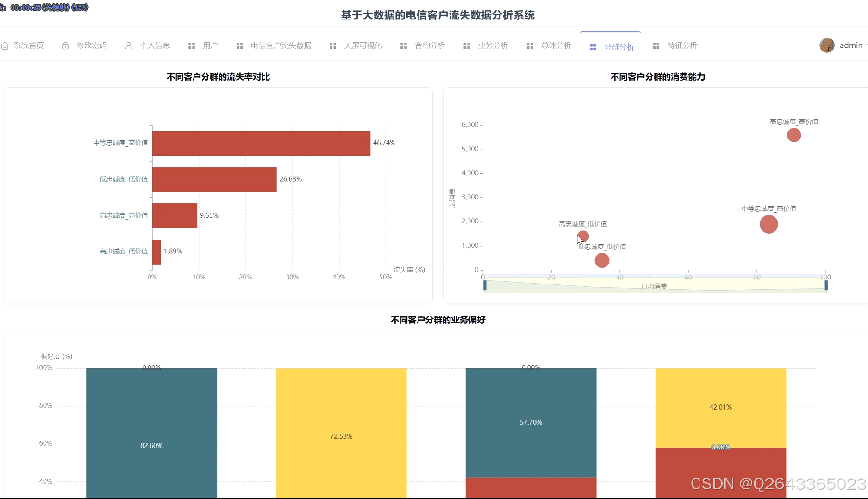Click the person icon beside 个人信息
The width and height of the screenshot is (868, 499).
pos(129,45)
